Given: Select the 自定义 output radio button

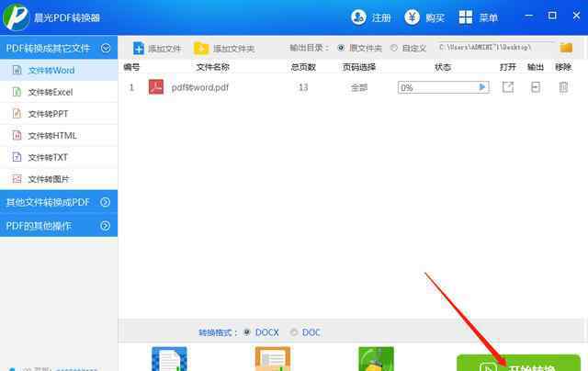Looking at the screenshot, I should [394, 48].
